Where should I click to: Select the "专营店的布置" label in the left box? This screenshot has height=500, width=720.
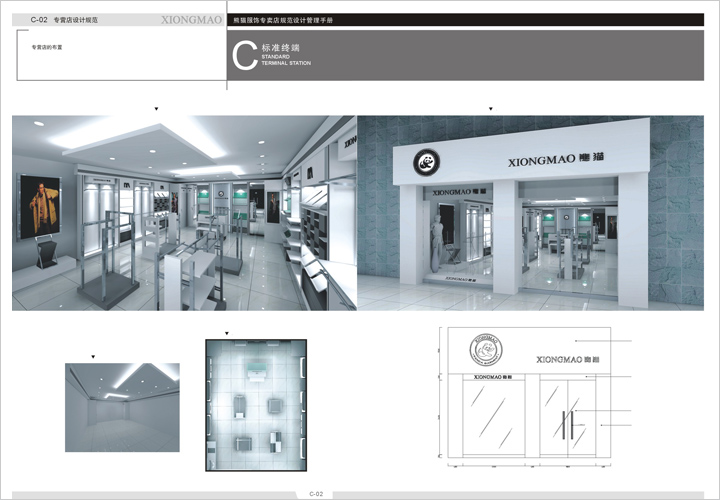point(47,47)
